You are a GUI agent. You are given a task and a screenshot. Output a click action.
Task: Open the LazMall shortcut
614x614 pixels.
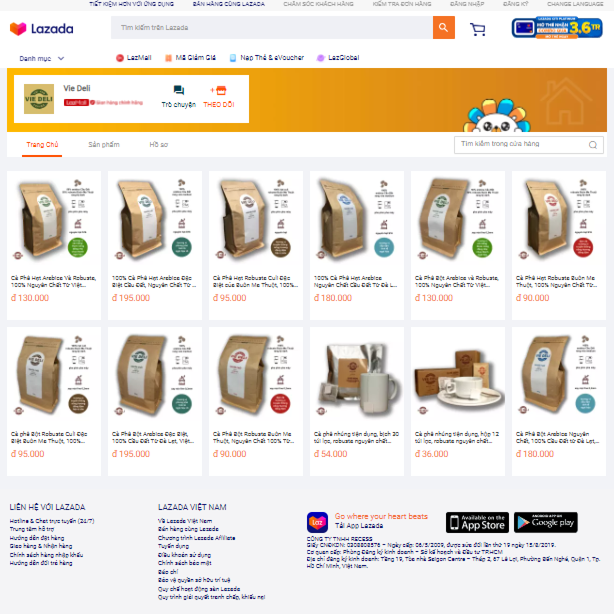134,58
